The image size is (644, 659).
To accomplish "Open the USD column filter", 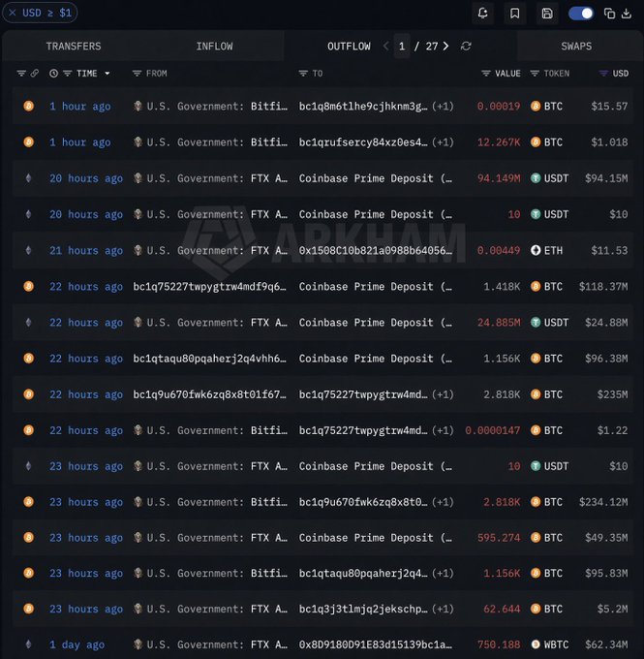I will [603, 74].
